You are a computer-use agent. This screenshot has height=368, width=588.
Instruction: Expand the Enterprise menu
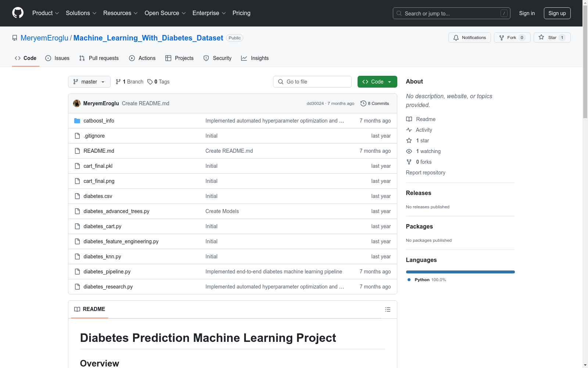tap(209, 13)
